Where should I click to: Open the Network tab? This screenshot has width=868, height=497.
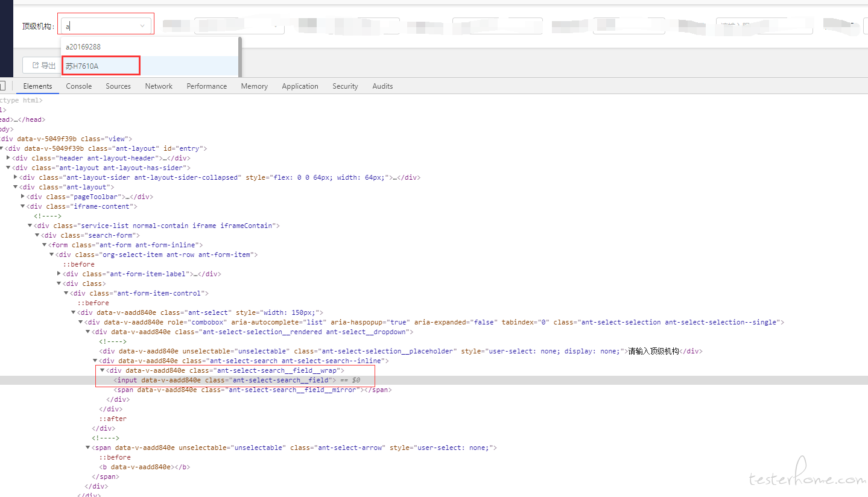click(x=159, y=86)
